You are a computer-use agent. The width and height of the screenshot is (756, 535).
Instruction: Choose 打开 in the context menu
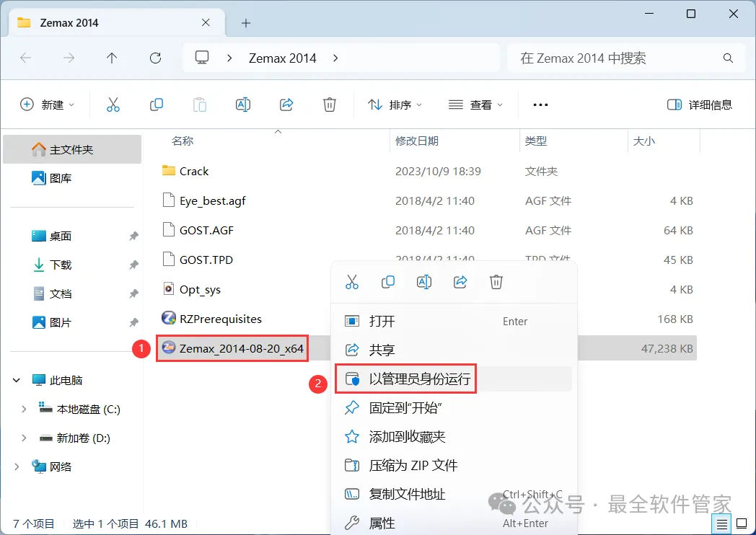pyautogui.click(x=454, y=321)
